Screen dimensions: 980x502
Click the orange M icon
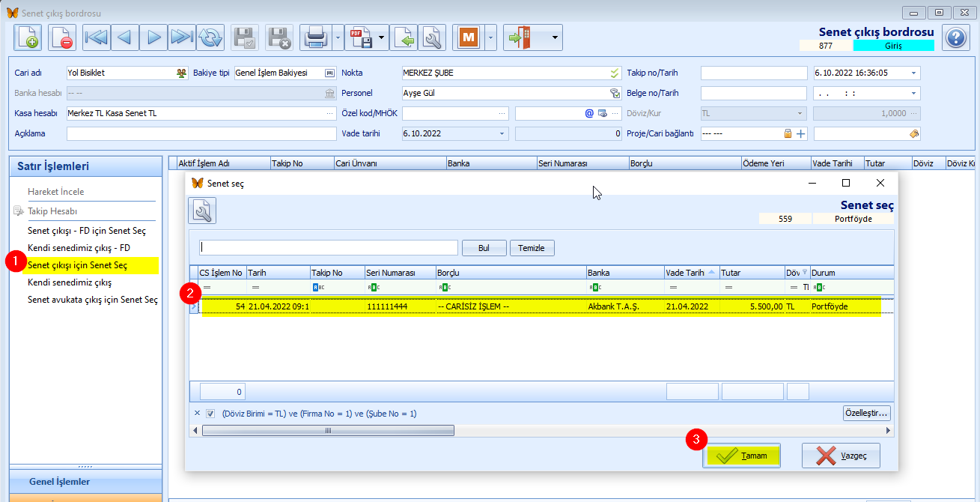tap(469, 37)
